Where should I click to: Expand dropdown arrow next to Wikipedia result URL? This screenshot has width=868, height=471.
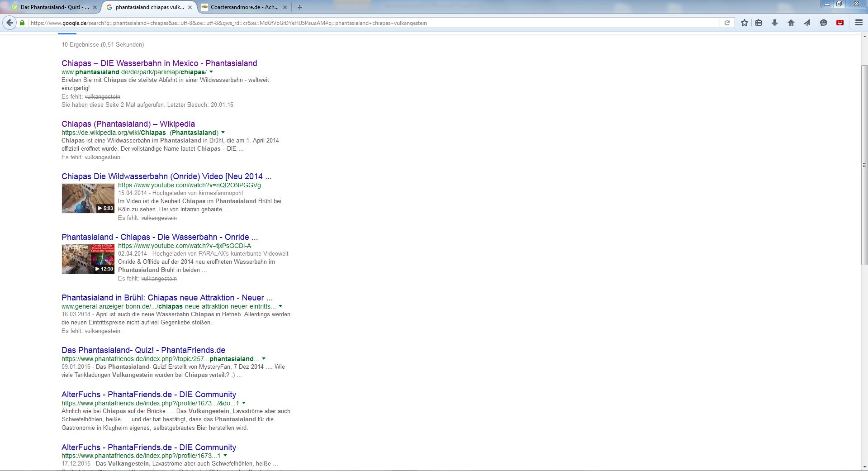[x=223, y=133]
